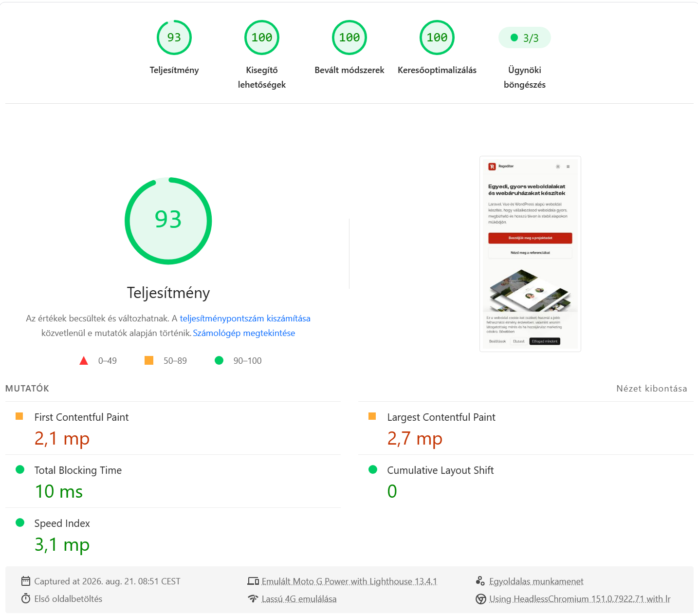The height and width of the screenshot is (616, 698).
Task: Click the Captured at 2026. aug. 21. text
Action: (x=107, y=581)
